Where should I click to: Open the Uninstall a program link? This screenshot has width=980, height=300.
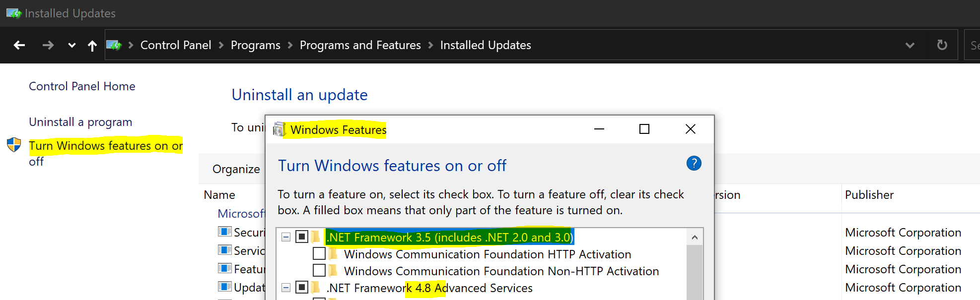click(x=80, y=122)
